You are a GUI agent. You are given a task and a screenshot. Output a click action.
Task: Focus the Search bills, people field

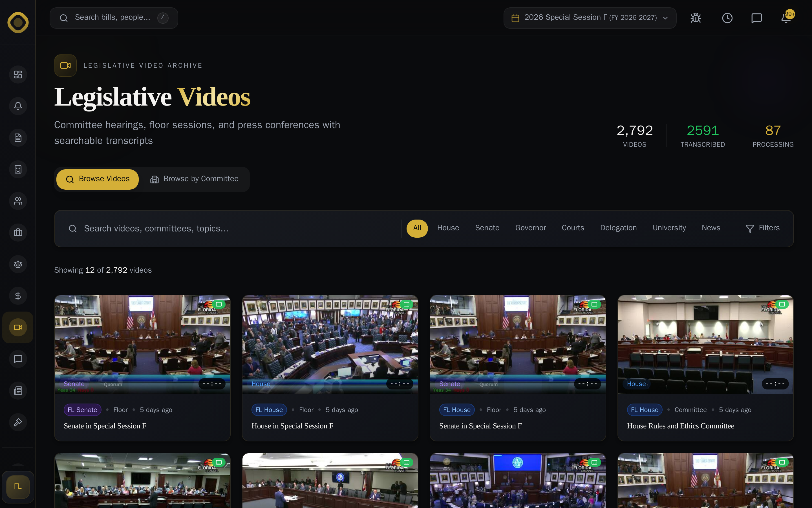114,18
